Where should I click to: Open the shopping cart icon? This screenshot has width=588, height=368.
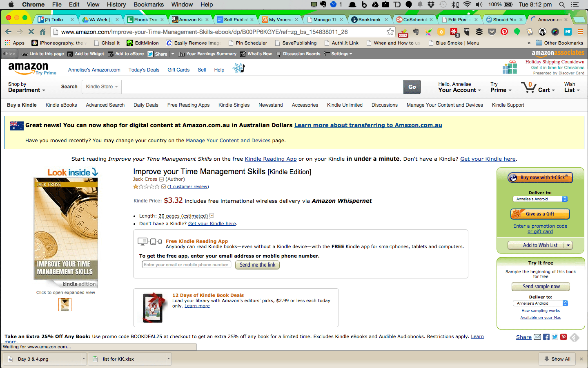point(528,87)
